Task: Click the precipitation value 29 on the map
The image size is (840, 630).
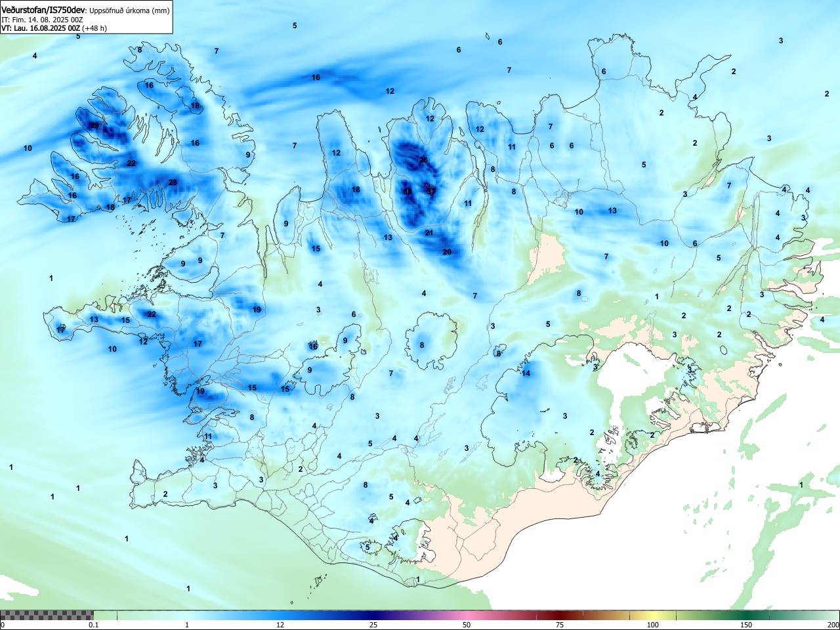Action: click(x=94, y=125)
